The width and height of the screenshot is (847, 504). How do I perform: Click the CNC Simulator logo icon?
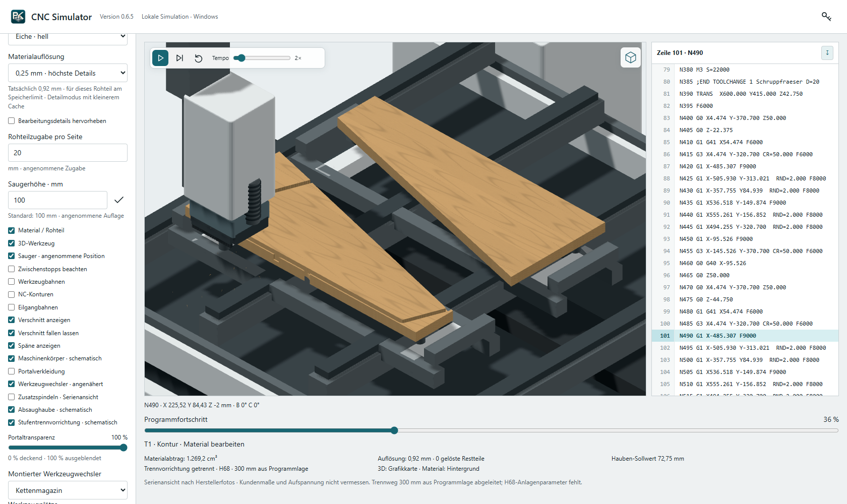18,17
